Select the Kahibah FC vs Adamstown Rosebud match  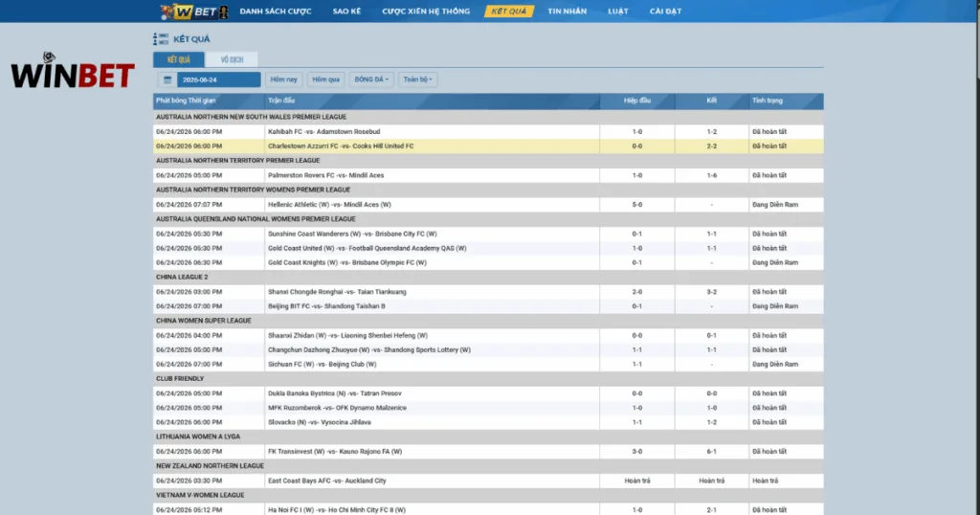click(x=488, y=132)
